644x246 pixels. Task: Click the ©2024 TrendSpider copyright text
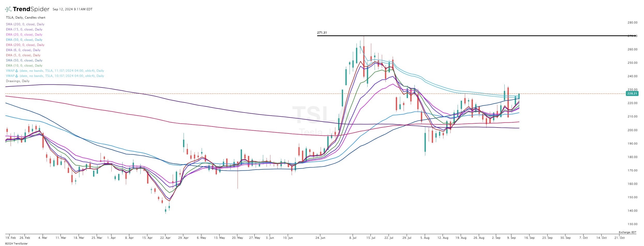pos(16,244)
